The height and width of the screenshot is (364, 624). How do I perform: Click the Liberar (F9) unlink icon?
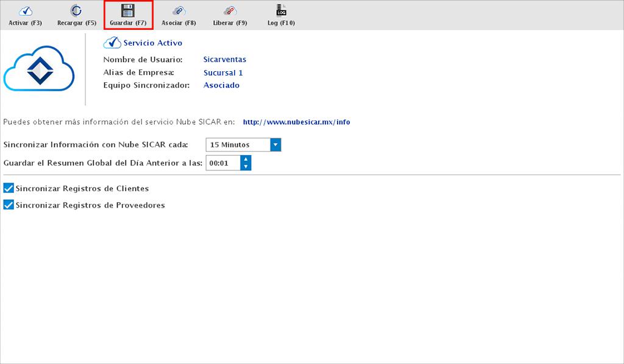(x=230, y=10)
